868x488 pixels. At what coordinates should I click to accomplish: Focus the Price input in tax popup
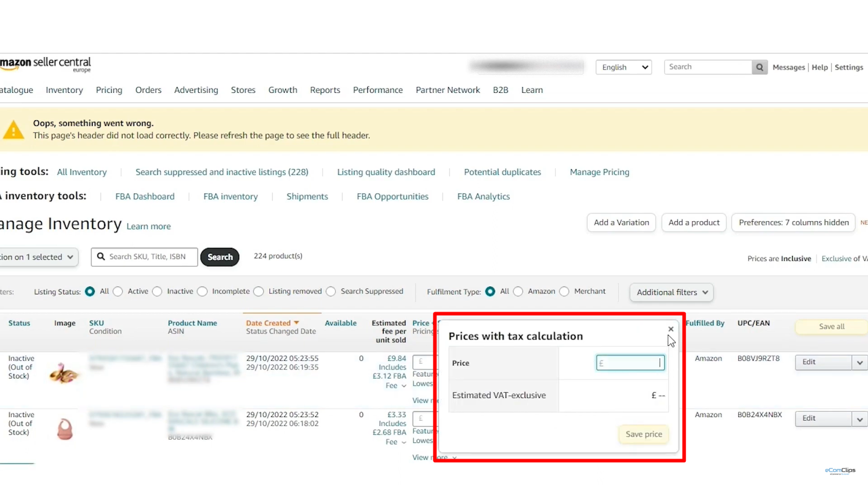(630, 363)
